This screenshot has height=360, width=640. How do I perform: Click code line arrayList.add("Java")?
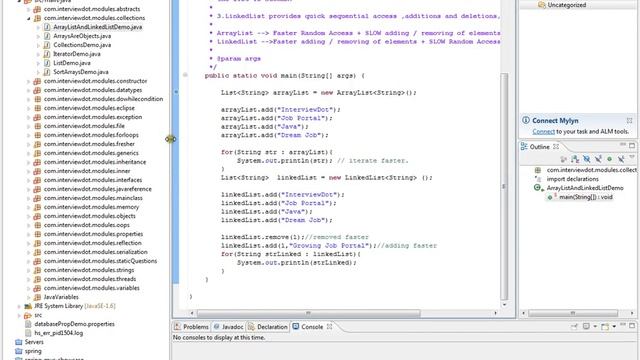click(x=264, y=127)
